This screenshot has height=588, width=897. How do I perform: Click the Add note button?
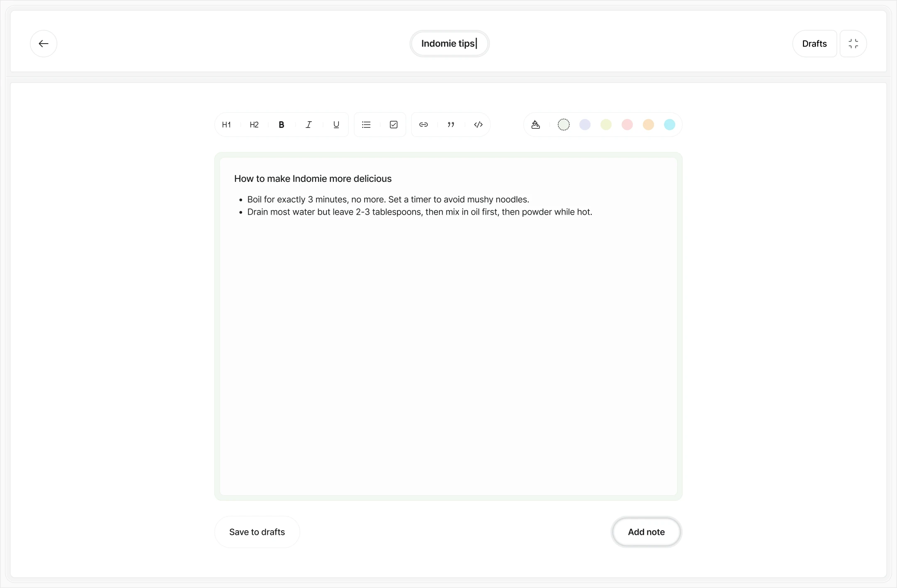click(646, 532)
